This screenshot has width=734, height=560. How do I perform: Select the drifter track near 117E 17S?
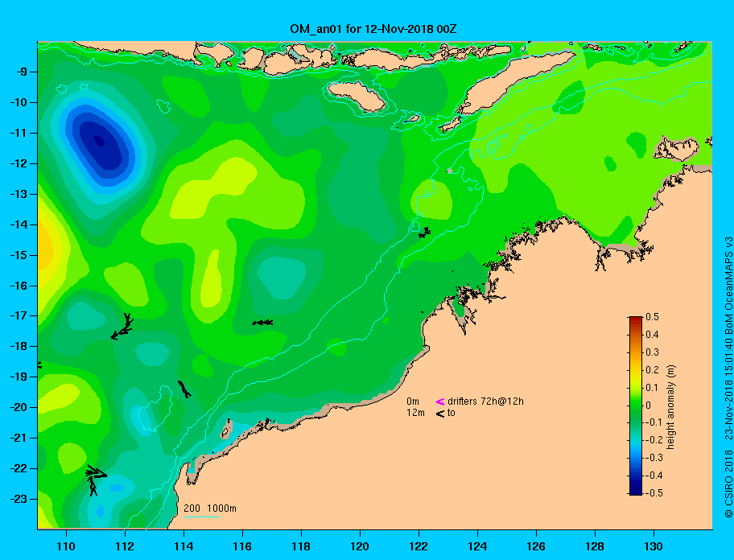(262, 323)
